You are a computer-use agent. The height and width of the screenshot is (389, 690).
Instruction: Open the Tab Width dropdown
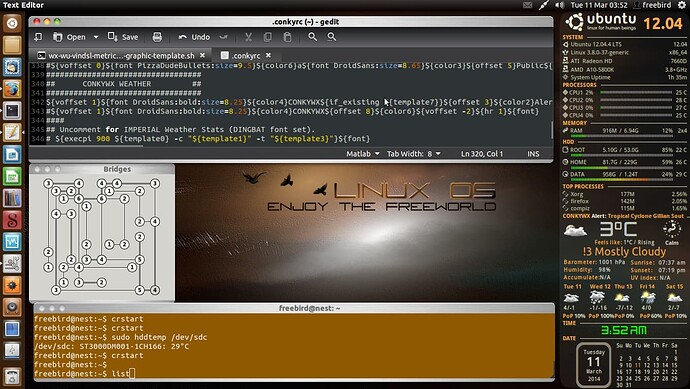pyautogui.click(x=414, y=154)
